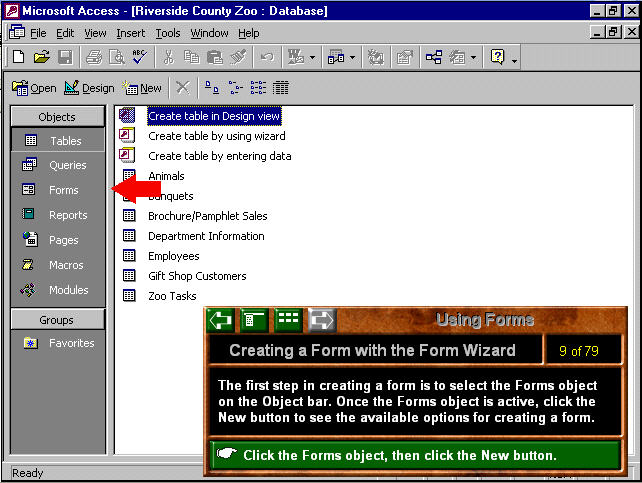The height and width of the screenshot is (483, 642).
Task: Switch to Details view
Action: point(281,87)
